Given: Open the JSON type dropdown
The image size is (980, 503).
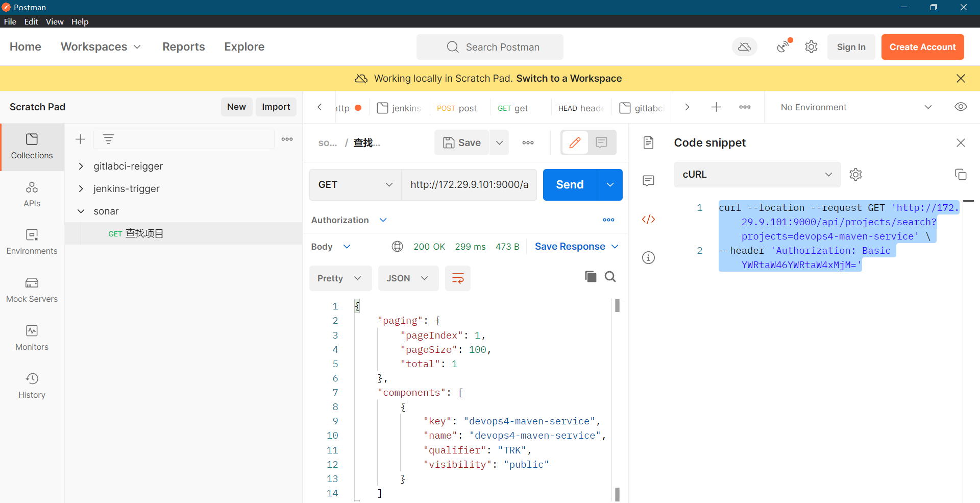Looking at the screenshot, I should 408,278.
